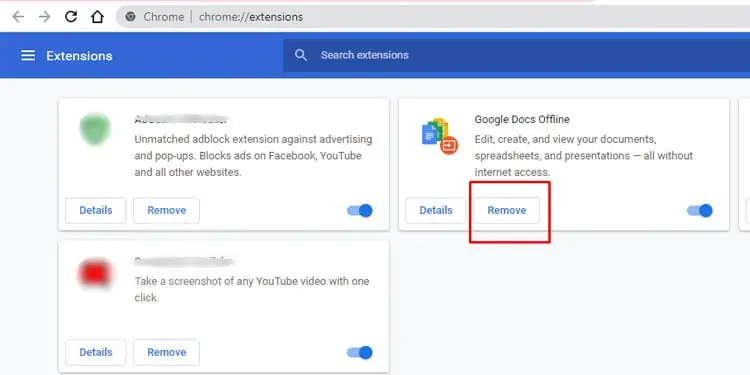750x375 pixels.
Task: Click the chrome://extensions address bar
Action: pyautogui.click(x=433, y=17)
